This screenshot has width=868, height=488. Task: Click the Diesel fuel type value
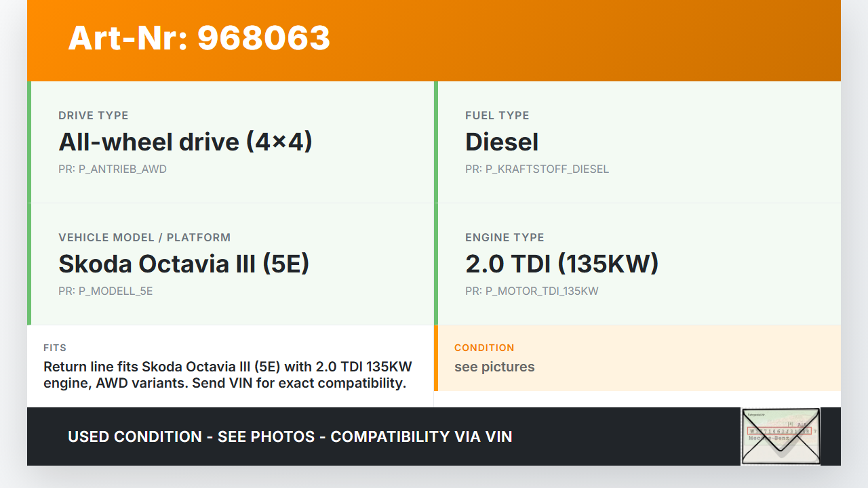click(x=502, y=142)
